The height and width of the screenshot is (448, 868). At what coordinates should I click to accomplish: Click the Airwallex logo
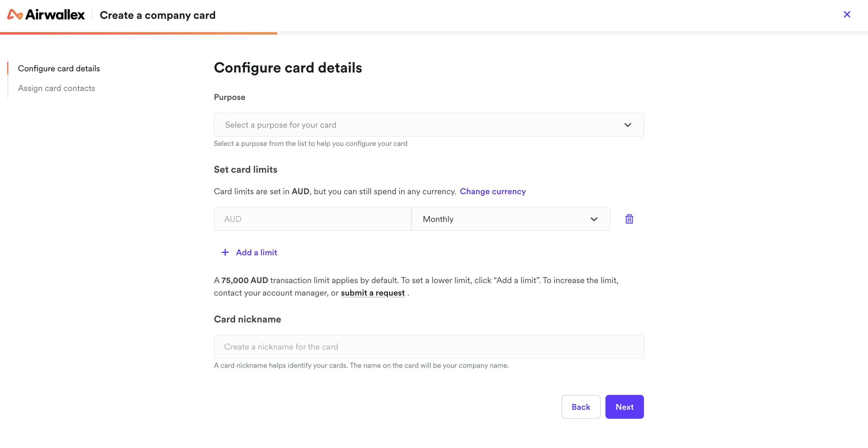(x=46, y=15)
